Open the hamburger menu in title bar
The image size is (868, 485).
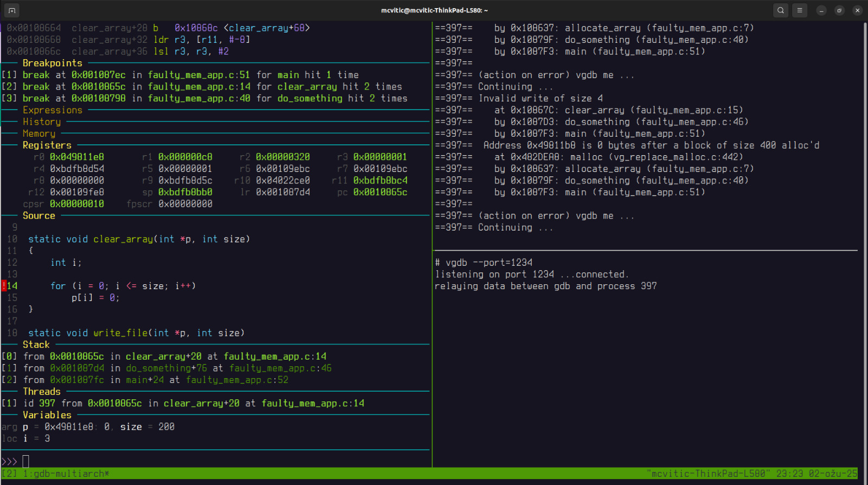tap(800, 10)
